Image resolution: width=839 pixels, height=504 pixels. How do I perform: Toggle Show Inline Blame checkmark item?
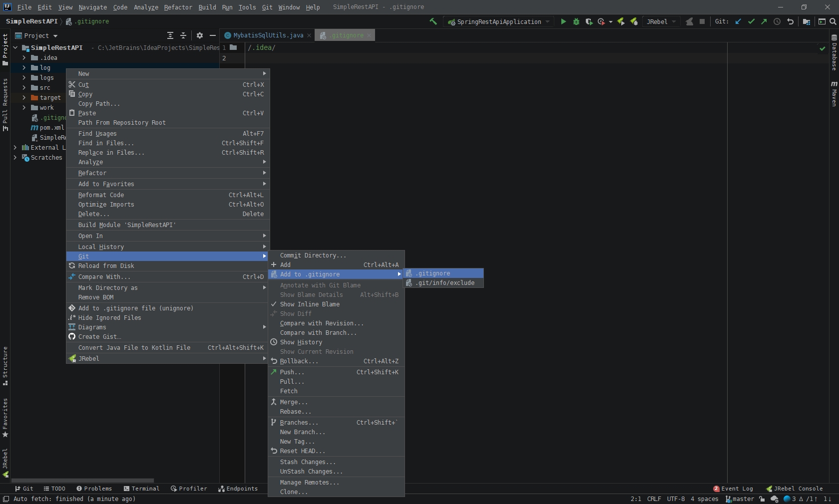336,304
